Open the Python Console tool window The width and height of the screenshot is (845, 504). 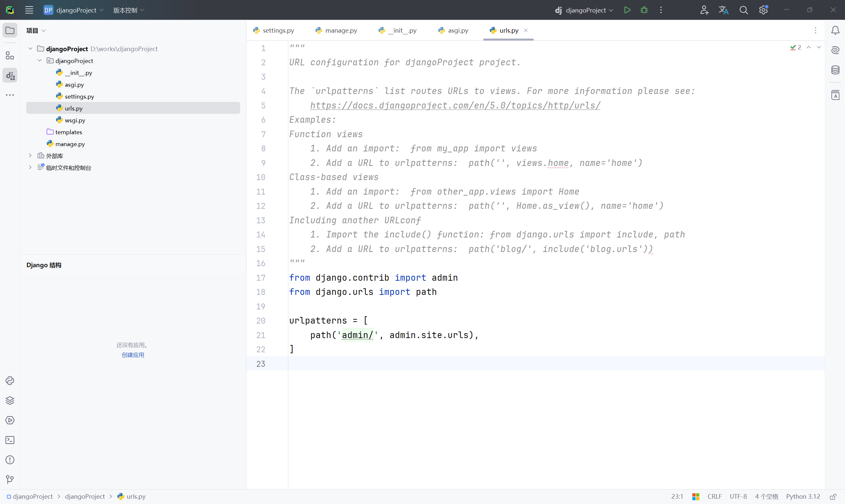(10, 381)
